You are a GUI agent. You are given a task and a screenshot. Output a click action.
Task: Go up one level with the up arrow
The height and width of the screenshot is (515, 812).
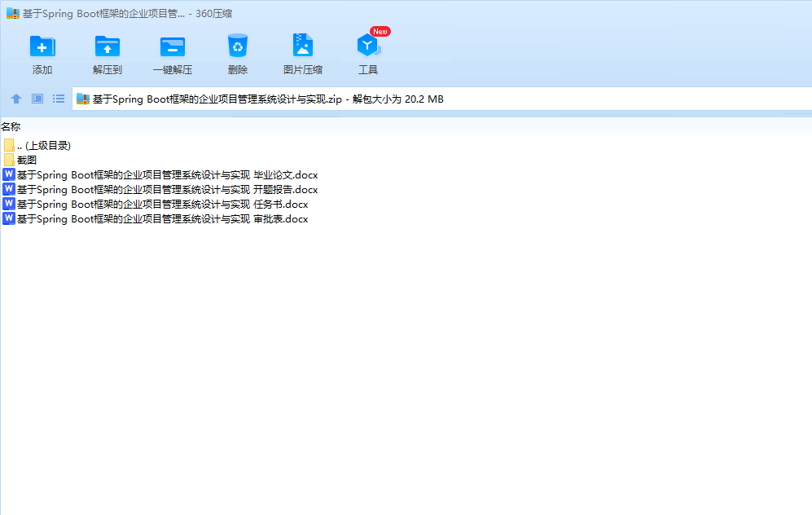[x=16, y=99]
